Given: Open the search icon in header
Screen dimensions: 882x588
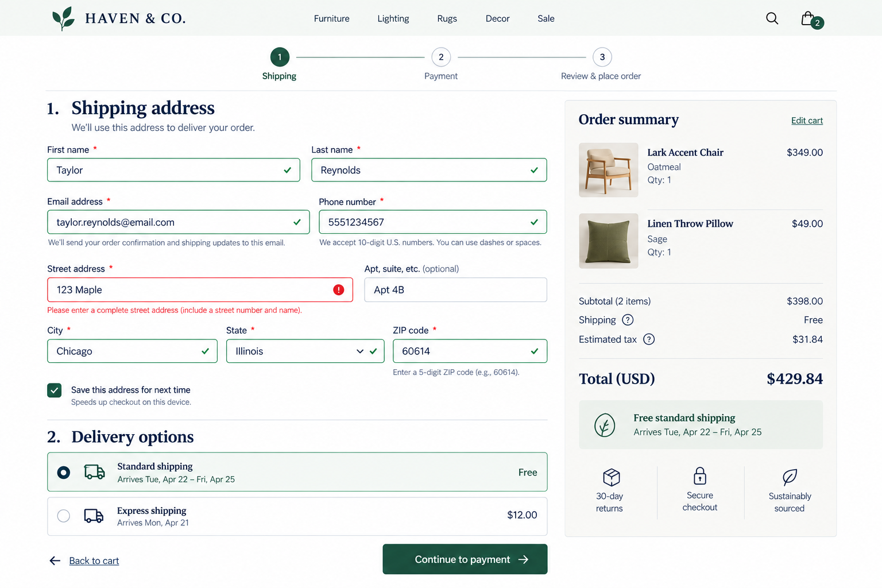Looking at the screenshot, I should pyautogui.click(x=772, y=18).
